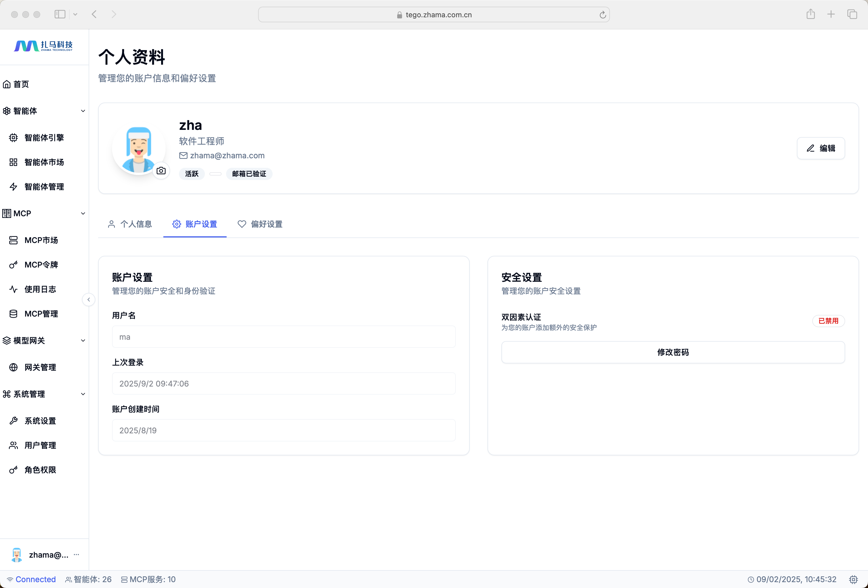
Task: Toggle Safari sidebar panel button
Action: tap(60, 14)
